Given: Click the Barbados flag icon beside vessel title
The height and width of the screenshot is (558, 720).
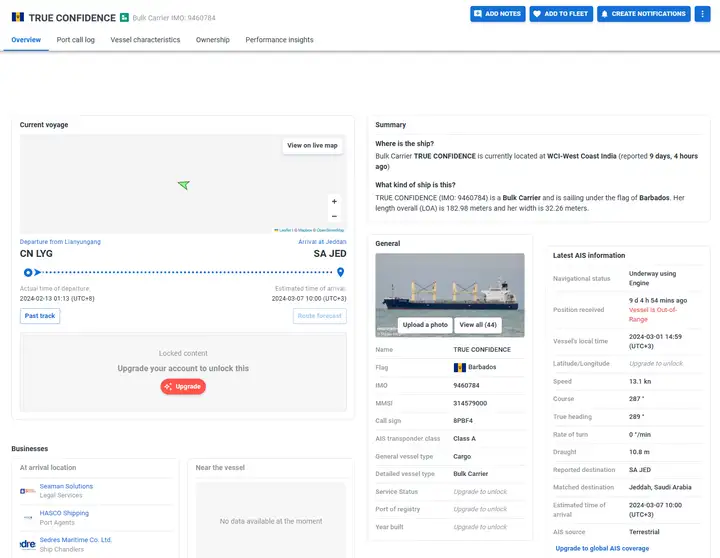Looking at the screenshot, I should click(18, 17).
